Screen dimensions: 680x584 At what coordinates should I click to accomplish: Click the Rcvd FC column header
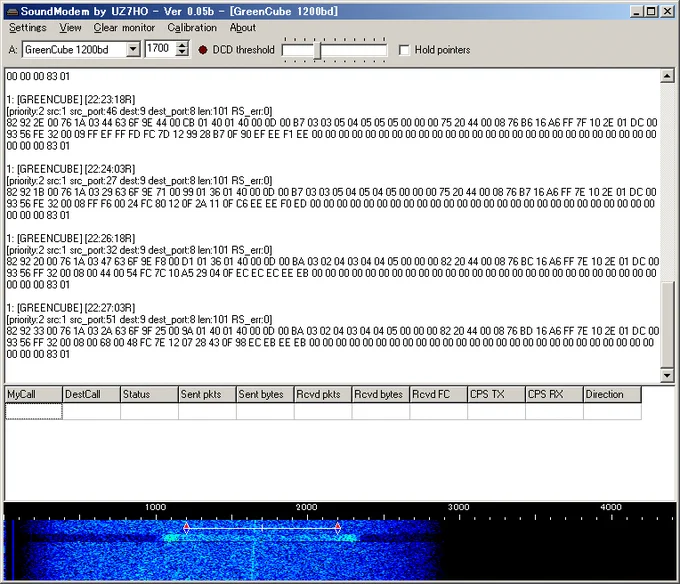pos(438,395)
